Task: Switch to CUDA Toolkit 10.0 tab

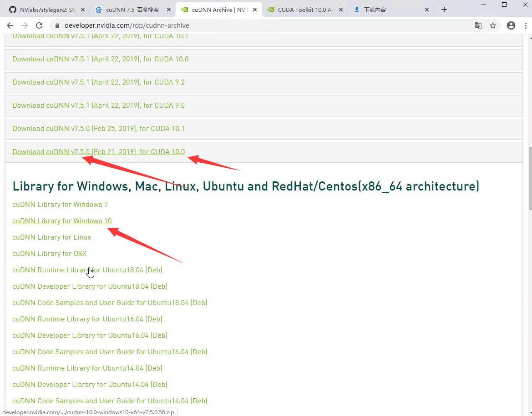Action: 304,10
